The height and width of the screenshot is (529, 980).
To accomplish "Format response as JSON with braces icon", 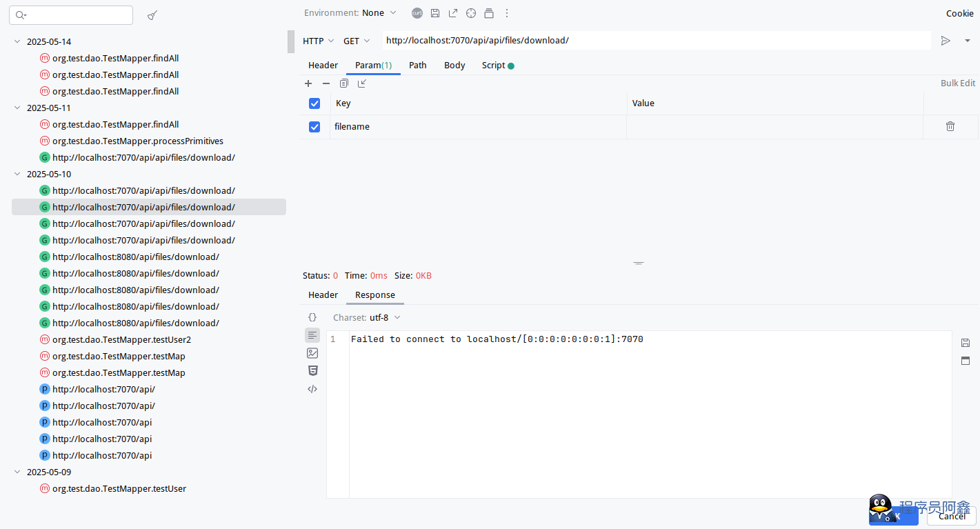I will [x=312, y=317].
